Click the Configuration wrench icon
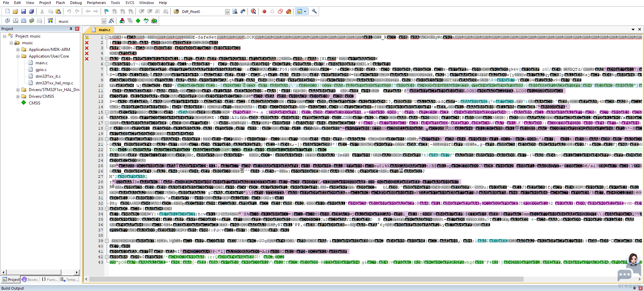 (x=314, y=11)
